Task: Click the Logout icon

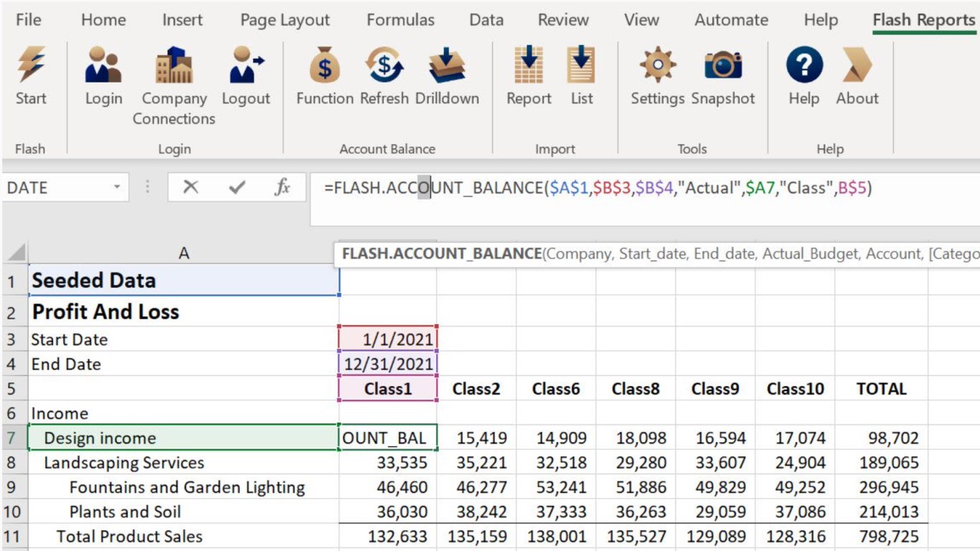Action: click(245, 65)
